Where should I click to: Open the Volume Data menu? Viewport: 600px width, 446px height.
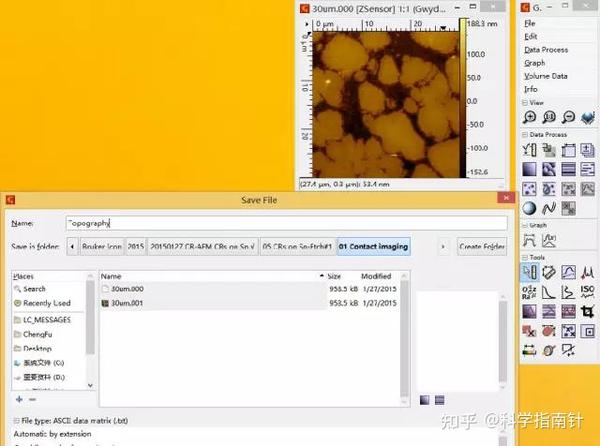[546, 76]
